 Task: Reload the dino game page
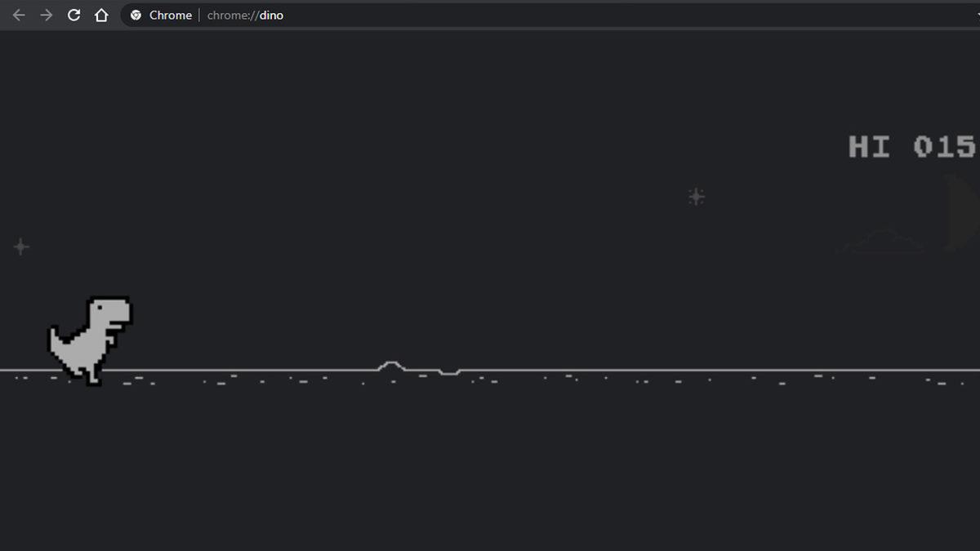coord(73,16)
